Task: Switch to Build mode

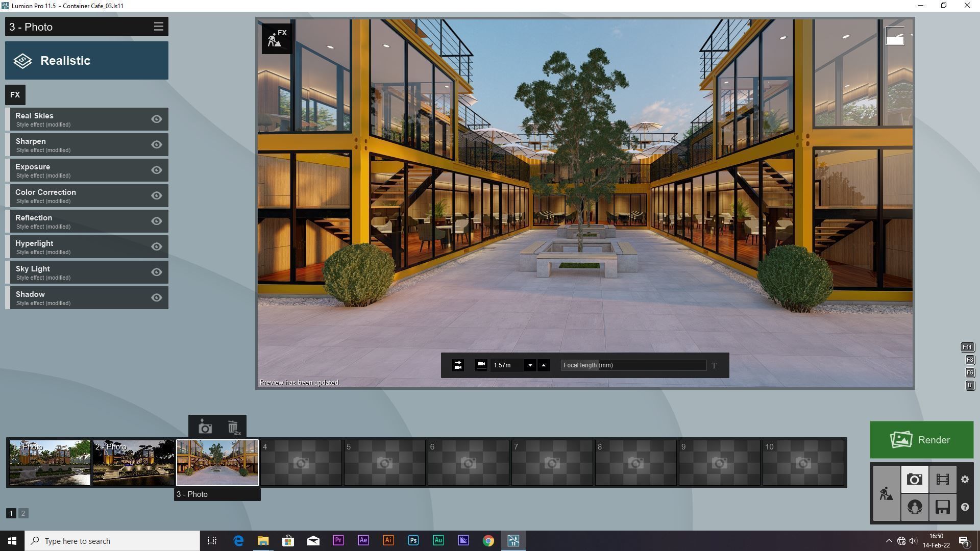Action: pos(887,493)
